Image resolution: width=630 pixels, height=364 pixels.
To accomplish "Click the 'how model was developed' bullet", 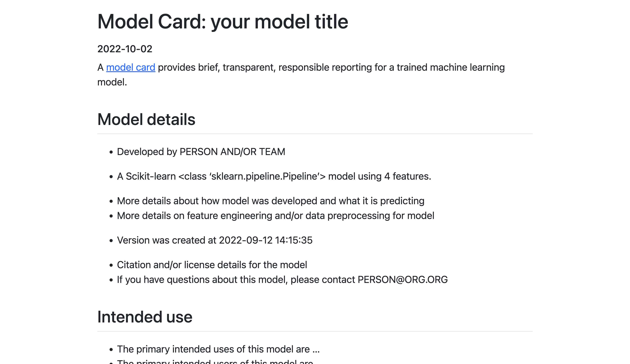I will (x=271, y=201).
